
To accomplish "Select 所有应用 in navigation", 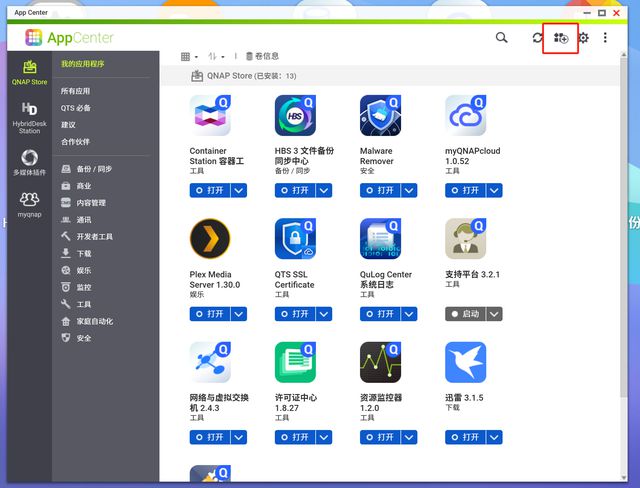I will (x=76, y=91).
